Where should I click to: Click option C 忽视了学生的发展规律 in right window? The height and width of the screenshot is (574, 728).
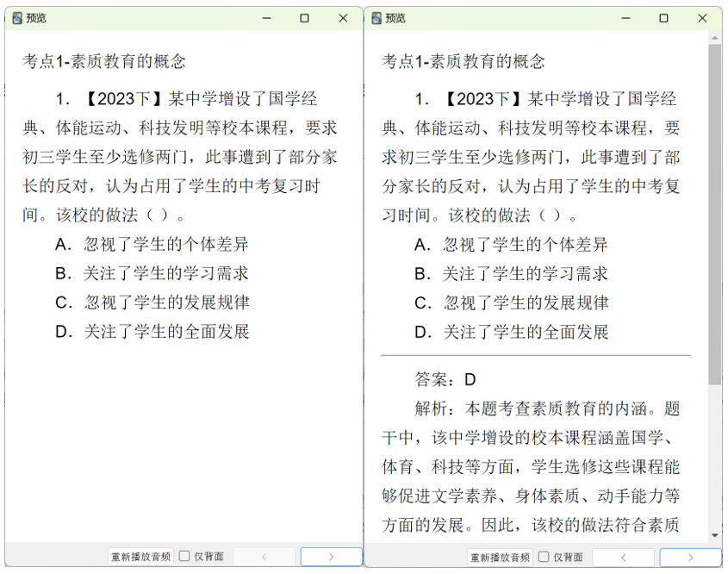[511, 303]
